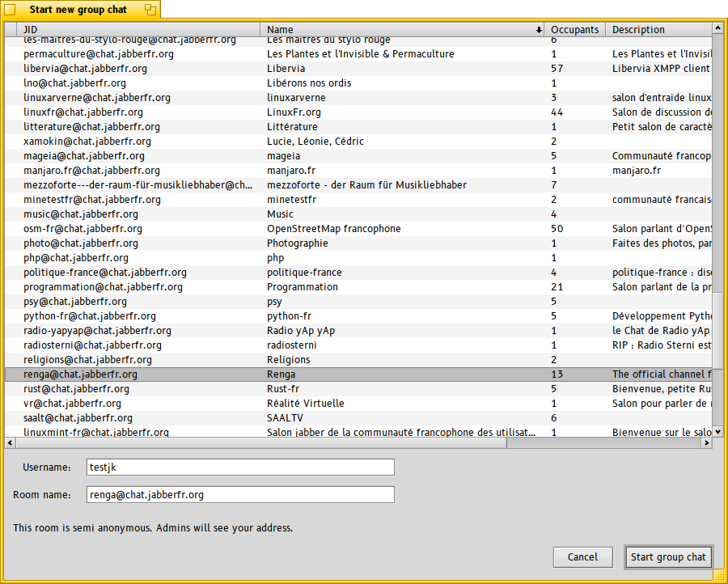
Task: Sort the room list by JID column
Action: pos(138,30)
